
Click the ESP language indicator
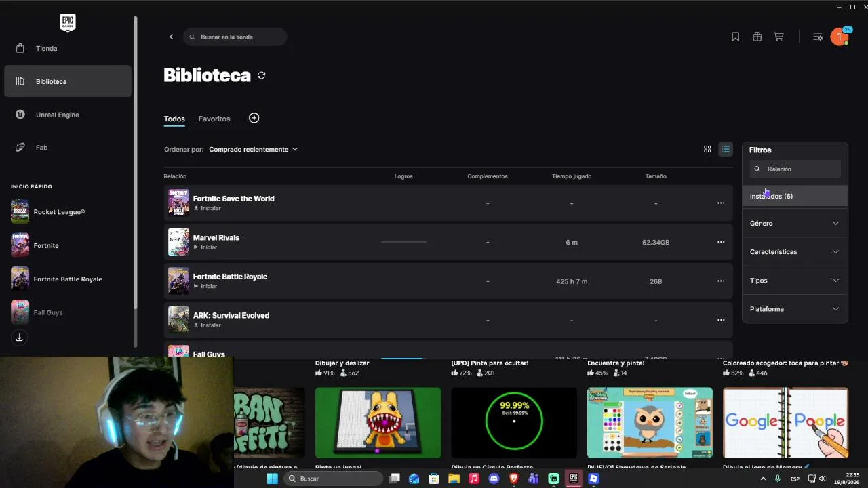[x=795, y=479]
